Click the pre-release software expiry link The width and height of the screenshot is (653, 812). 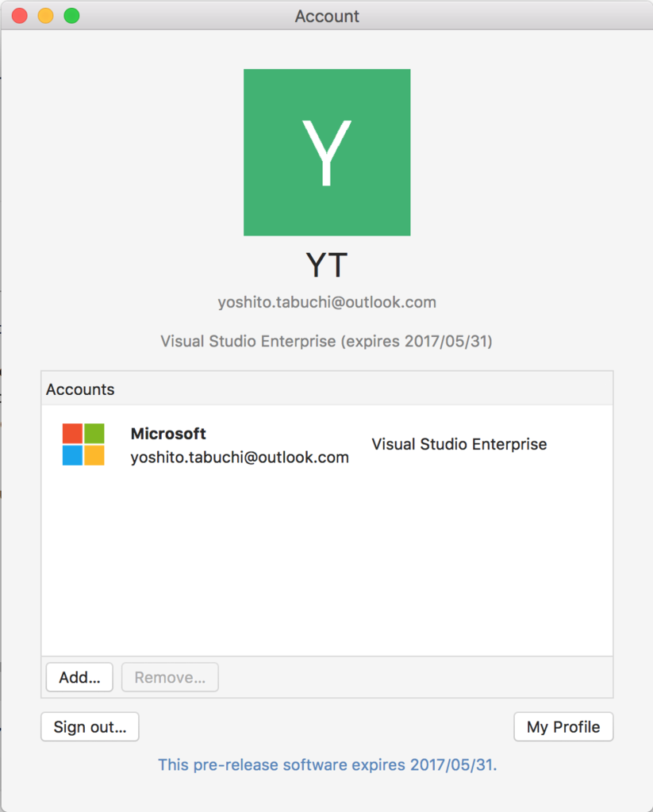pyautogui.click(x=327, y=765)
